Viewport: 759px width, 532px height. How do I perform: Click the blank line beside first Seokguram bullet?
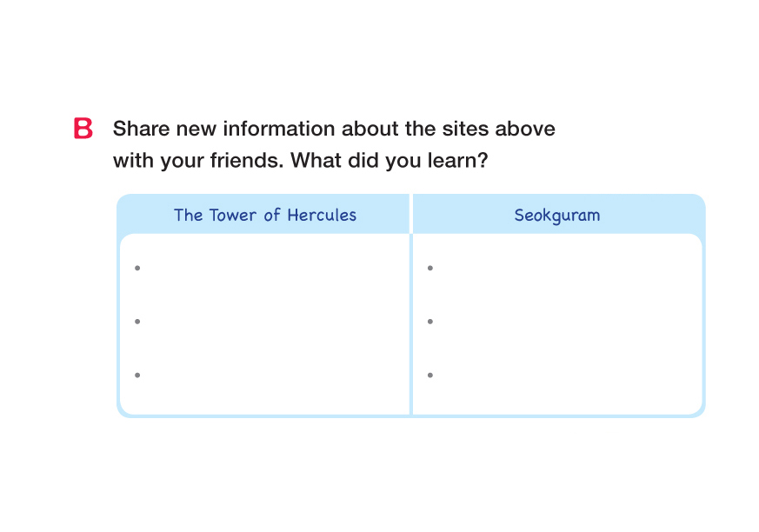(x=562, y=268)
